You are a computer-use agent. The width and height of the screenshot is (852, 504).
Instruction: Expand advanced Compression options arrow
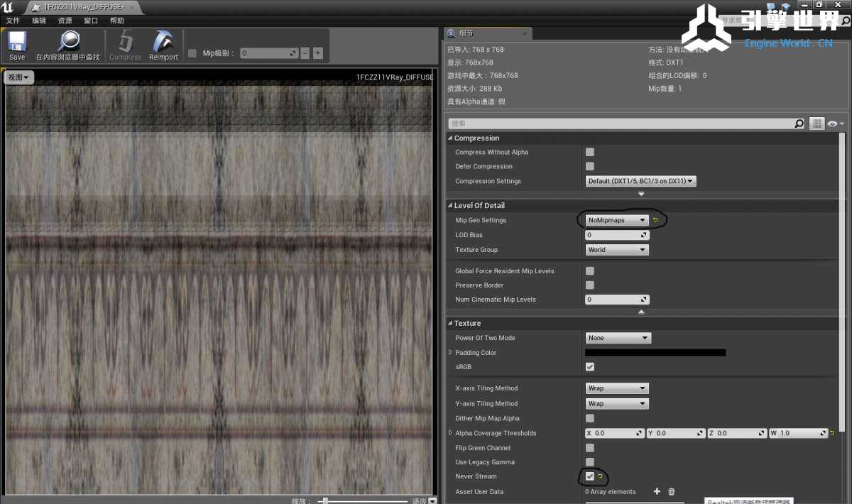coord(641,193)
